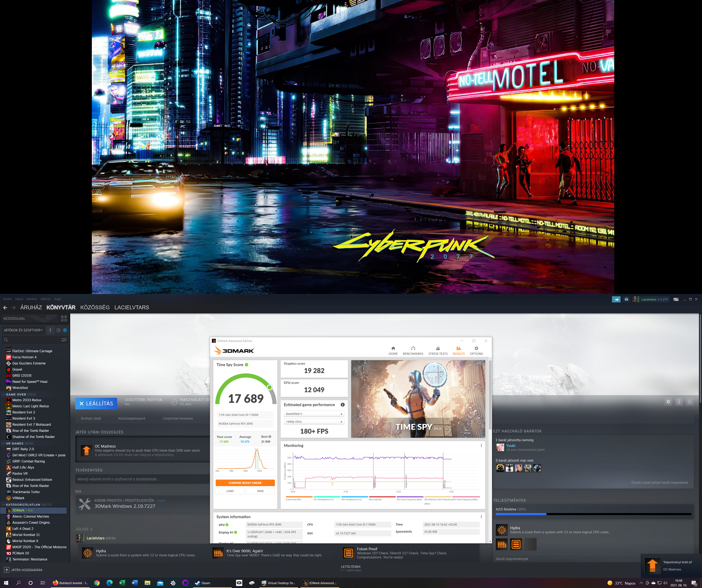Open the Közösségközpont link
Image resolution: width=702 pixels, height=588 pixels.
[132, 418]
